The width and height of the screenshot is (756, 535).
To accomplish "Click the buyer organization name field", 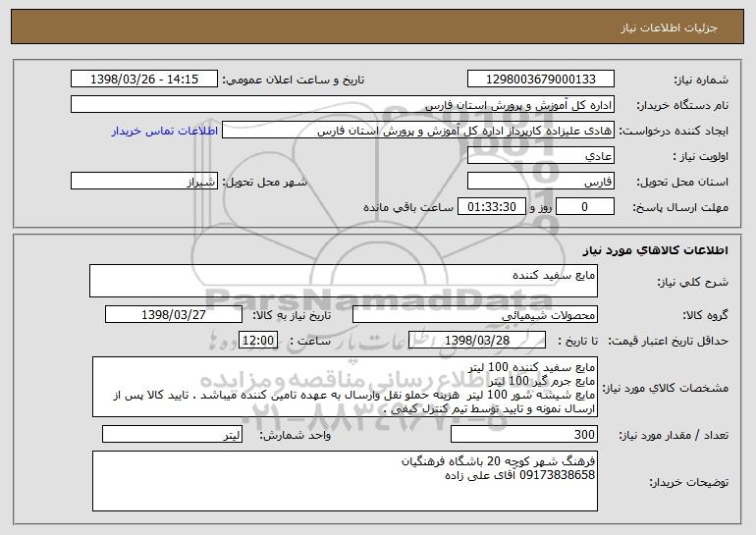I will pos(343,105).
